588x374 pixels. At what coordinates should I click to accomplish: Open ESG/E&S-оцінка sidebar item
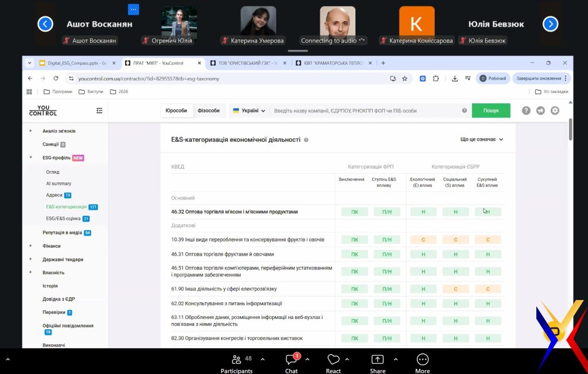(x=63, y=219)
